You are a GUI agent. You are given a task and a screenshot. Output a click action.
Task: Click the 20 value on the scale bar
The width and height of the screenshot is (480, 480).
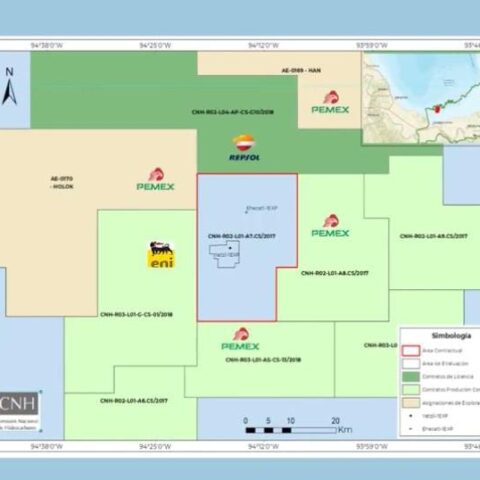click(x=335, y=421)
